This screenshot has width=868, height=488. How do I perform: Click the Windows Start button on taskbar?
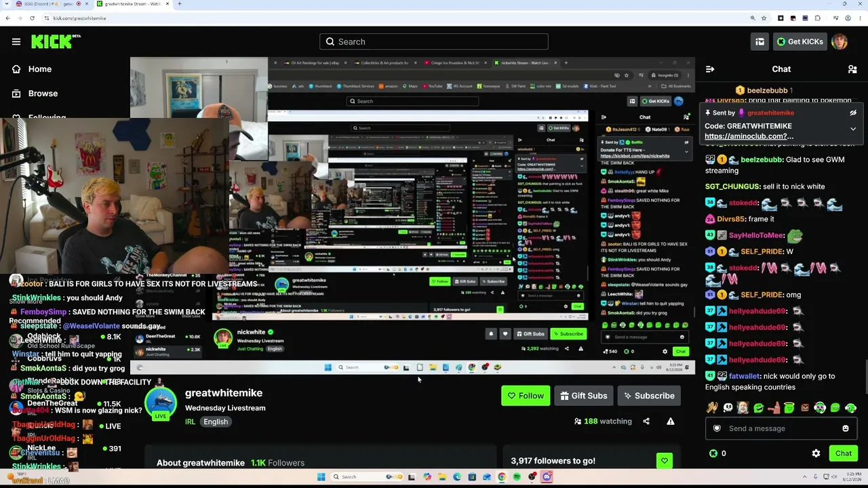[321, 477]
